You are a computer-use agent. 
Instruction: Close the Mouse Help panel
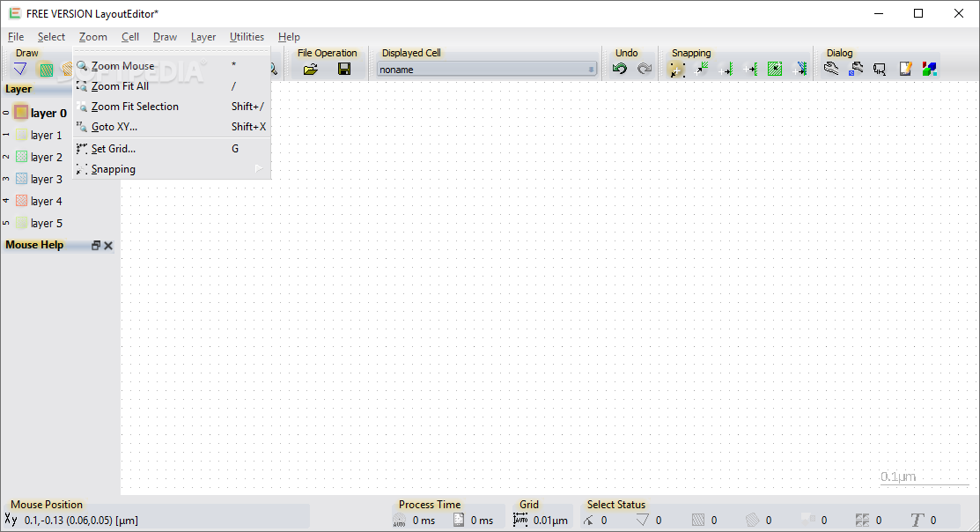tap(108, 246)
